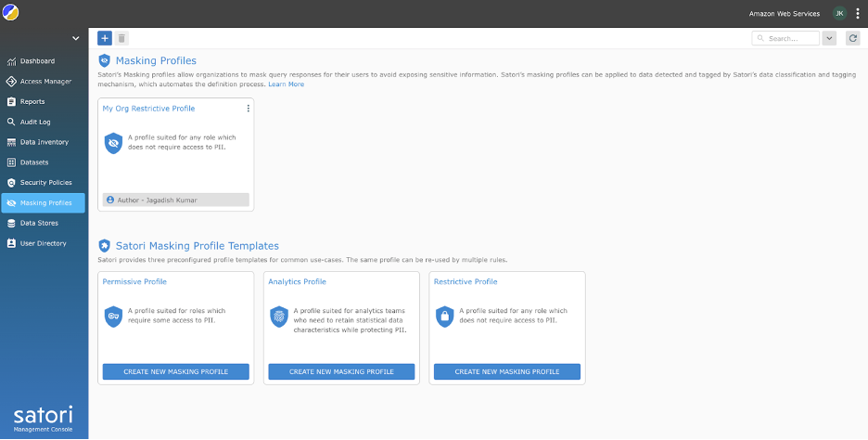The width and height of the screenshot is (868, 440).
Task: Expand the search options dropdown arrow
Action: point(829,38)
